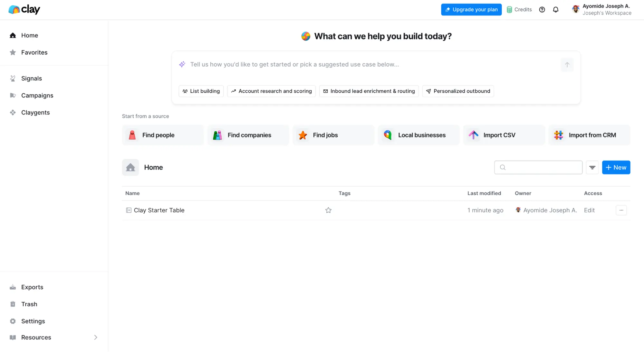Screen dimensions: 644x352
Task: Open the Trash in sidebar
Action: pyautogui.click(x=29, y=304)
